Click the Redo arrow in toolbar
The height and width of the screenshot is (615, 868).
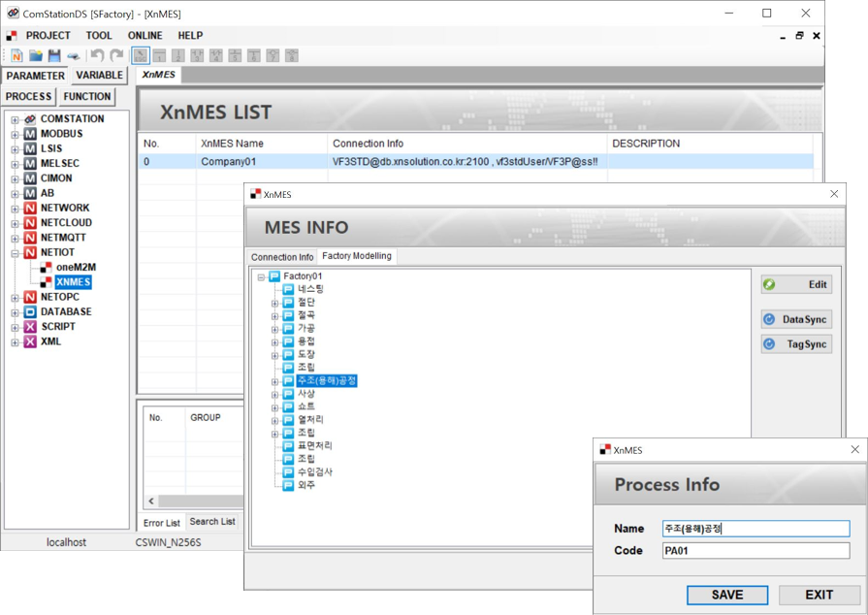point(116,56)
